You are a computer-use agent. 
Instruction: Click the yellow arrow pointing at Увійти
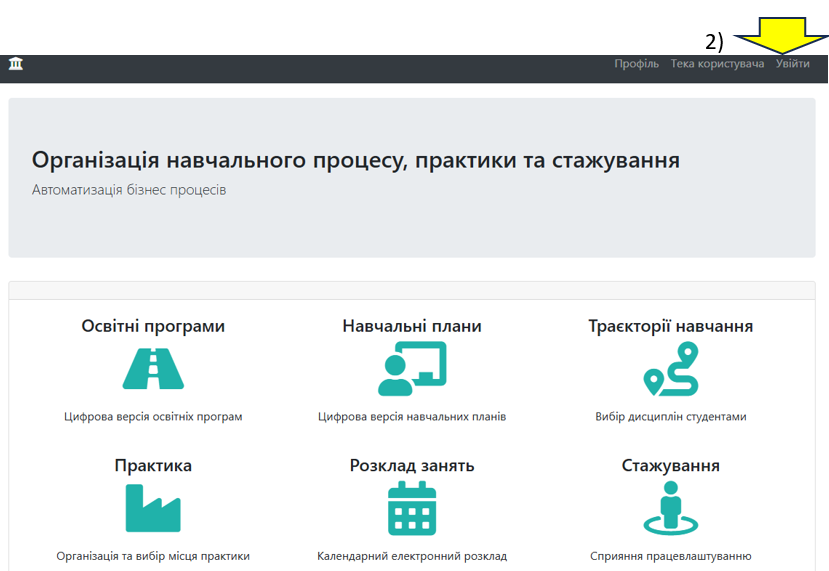pyautogui.click(x=785, y=36)
